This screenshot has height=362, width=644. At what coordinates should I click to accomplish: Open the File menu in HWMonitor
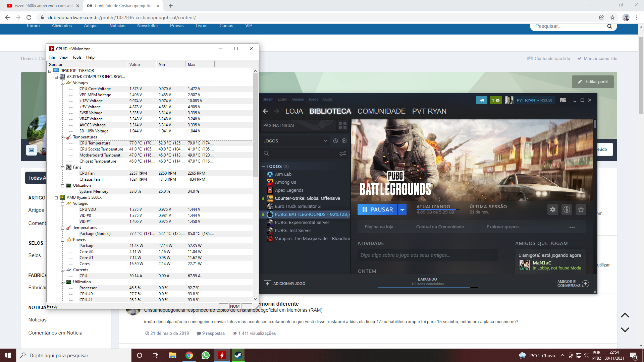tap(52, 57)
